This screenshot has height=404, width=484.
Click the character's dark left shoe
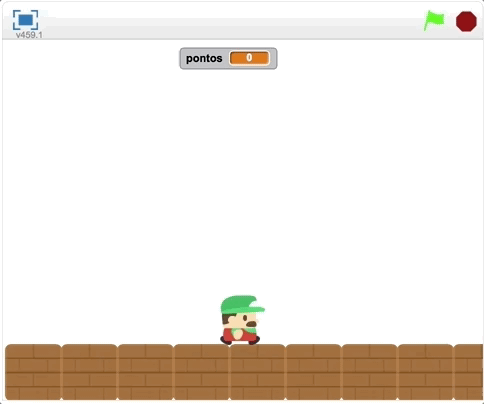tap(225, 341)
